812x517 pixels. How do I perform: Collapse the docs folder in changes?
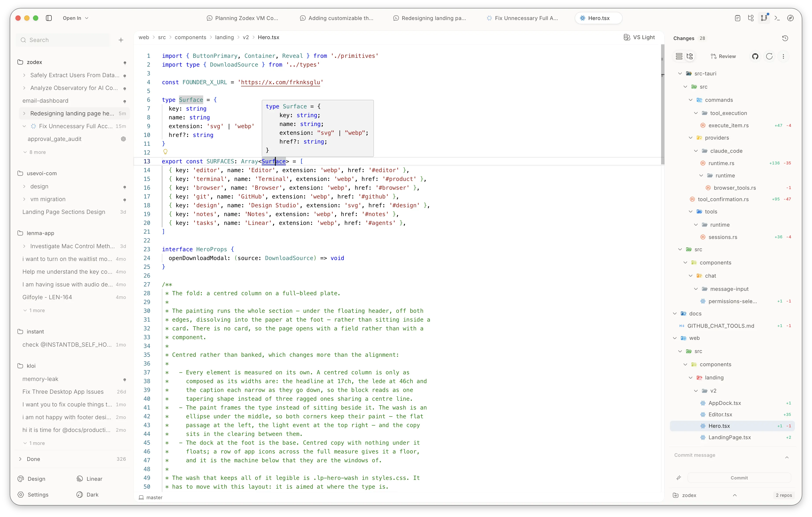(675, 313)
